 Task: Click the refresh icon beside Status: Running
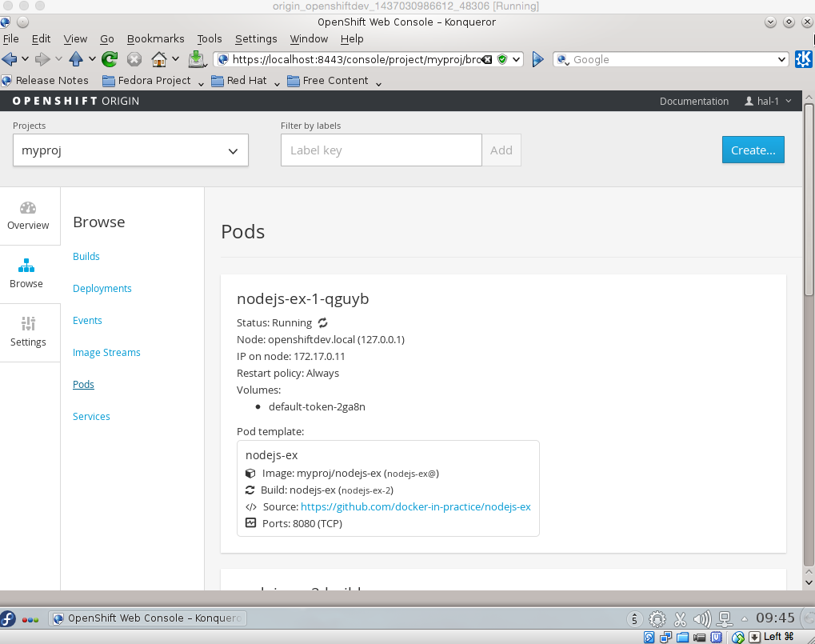coord(323,323)
